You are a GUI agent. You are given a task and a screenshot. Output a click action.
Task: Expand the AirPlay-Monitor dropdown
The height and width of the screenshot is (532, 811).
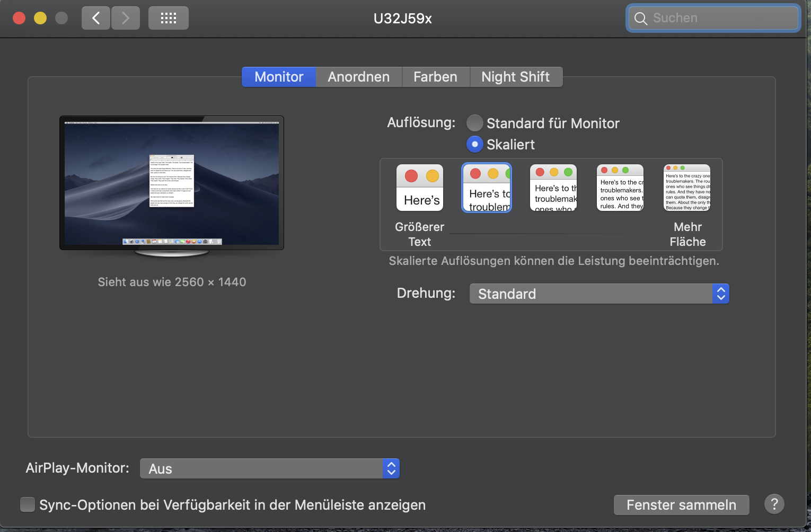click(x=269, y=468)
